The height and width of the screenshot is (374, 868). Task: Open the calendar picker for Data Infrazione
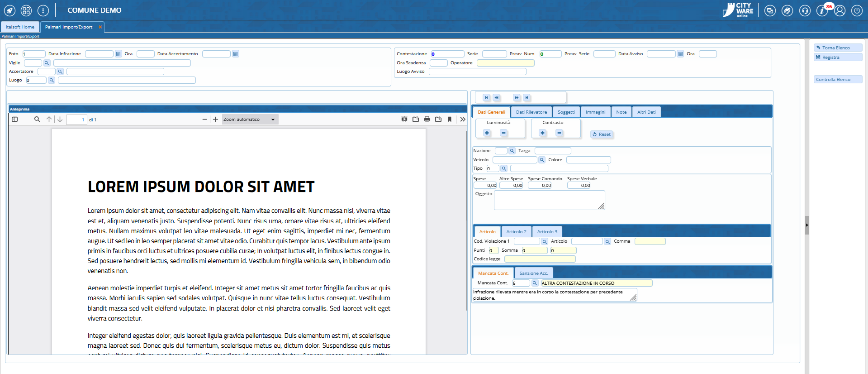[x=119, y=54]
